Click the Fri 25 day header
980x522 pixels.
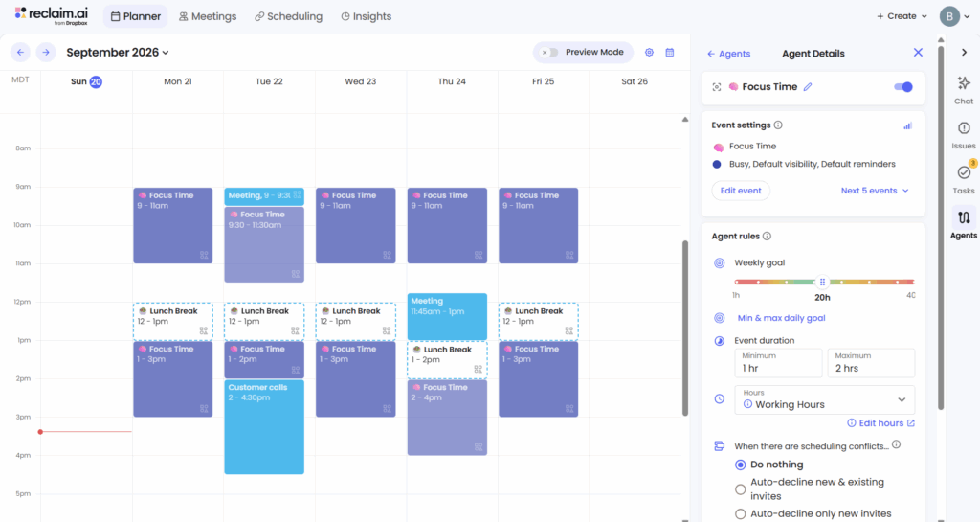544,81
